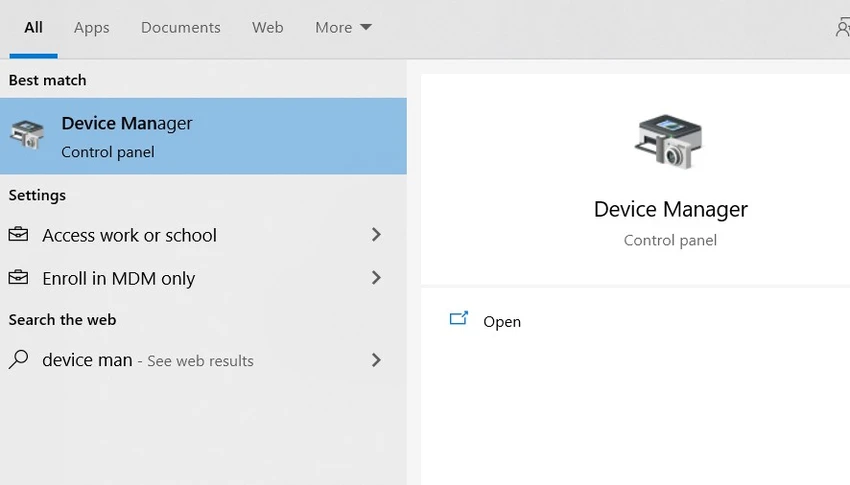Screen dimensions: 850x485
Task: Click Device Manager icon in best match
Action: point(27,134)
